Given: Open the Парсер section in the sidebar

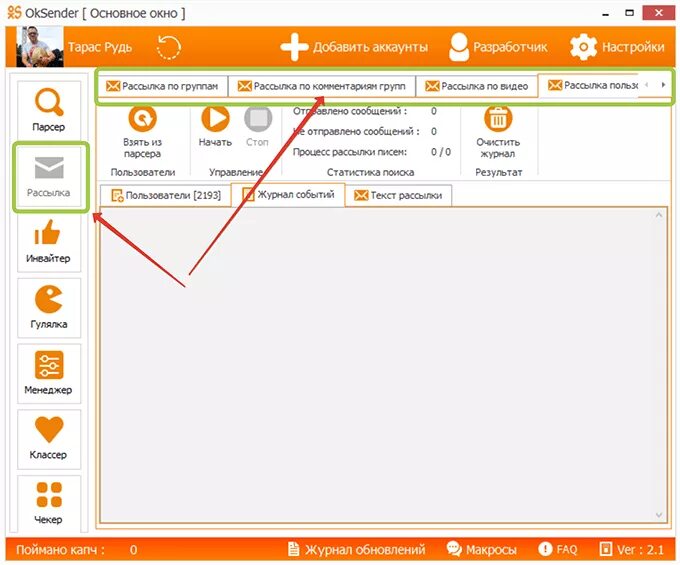Looking at the screenshot, I should (49, 110).
